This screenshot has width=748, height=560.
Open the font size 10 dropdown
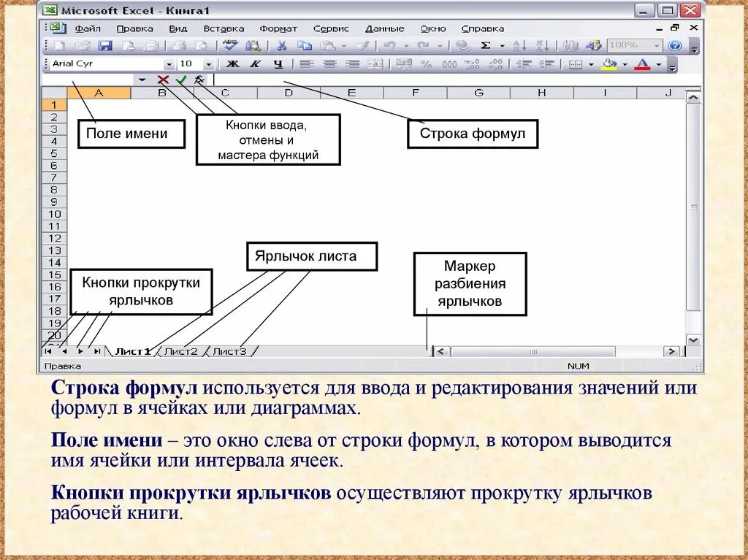pyautogui.click(x=208, y=64)
